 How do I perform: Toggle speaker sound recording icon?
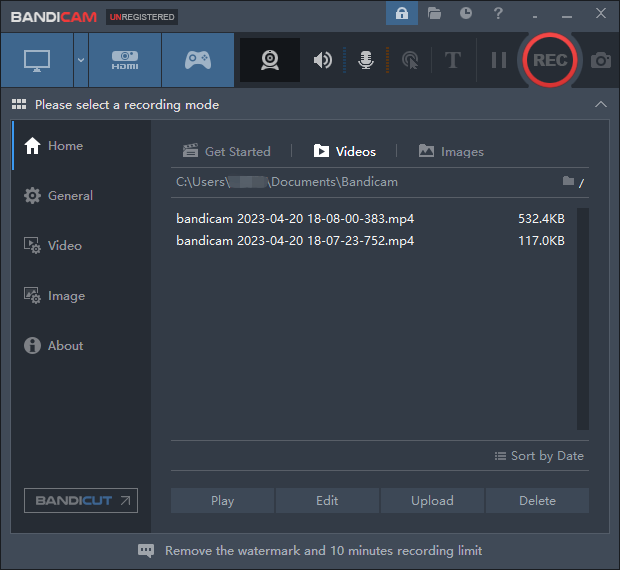point(323,60)
